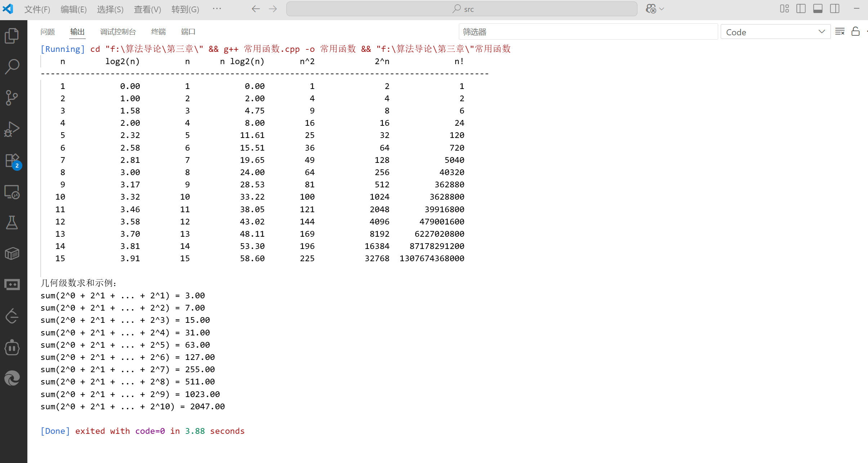The width and height of the screenshot is (868, 463).
Task: Open the Extensions view with badge
Action: click(12, 161)
